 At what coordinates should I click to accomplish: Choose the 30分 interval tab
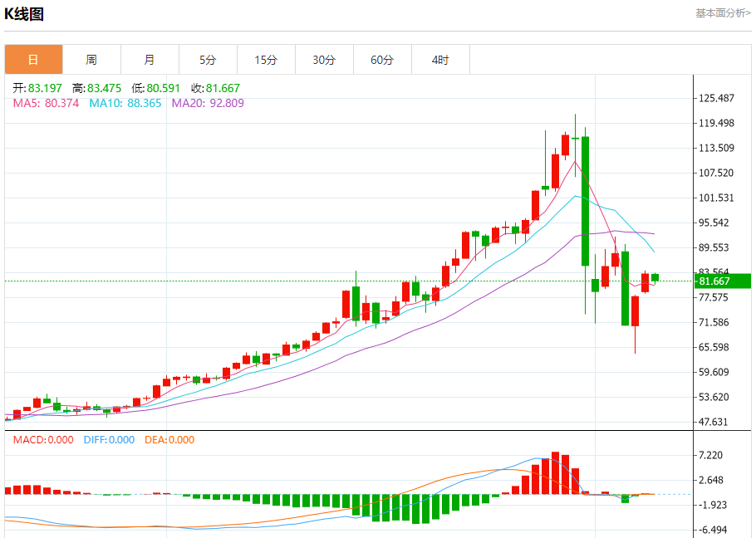click(324, 60)
